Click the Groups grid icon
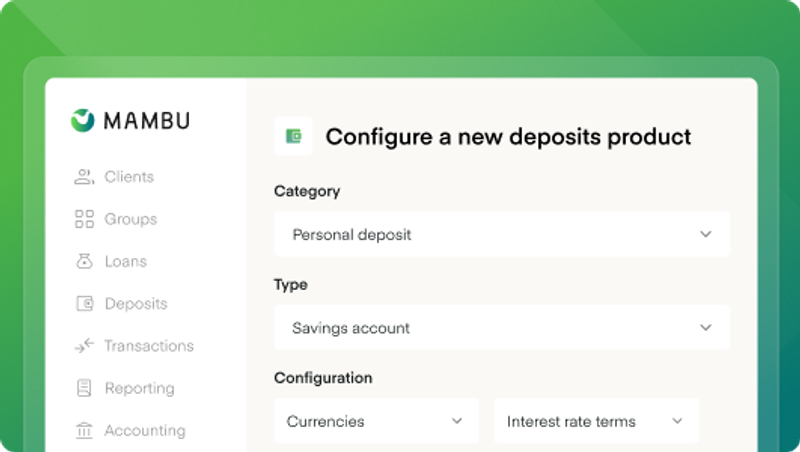800x452 pixels. point(84,219)
